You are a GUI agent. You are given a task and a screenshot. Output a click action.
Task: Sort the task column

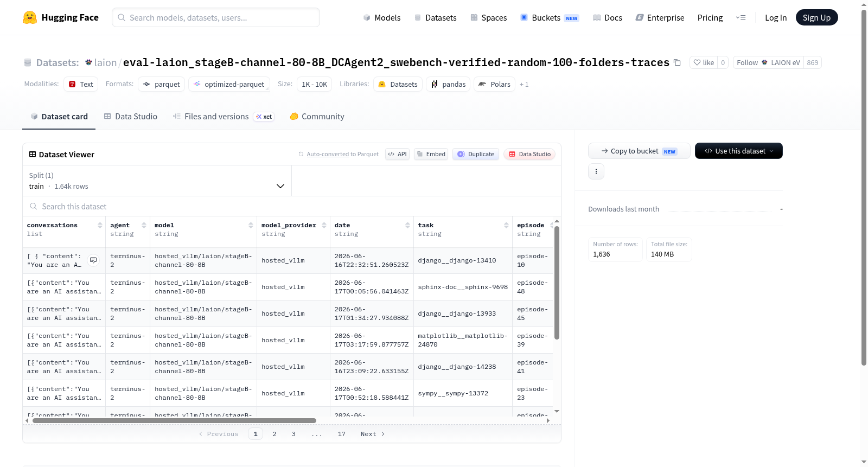coord(506,225)
